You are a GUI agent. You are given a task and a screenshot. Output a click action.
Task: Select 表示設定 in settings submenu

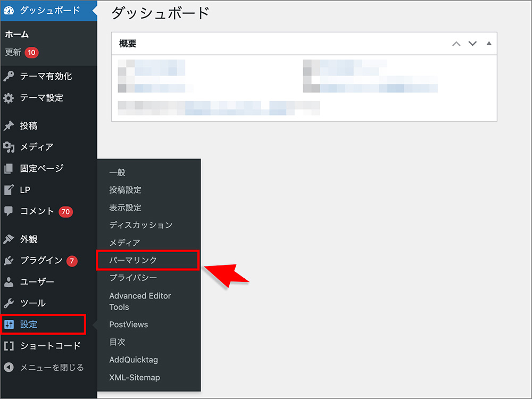point(125,207)
